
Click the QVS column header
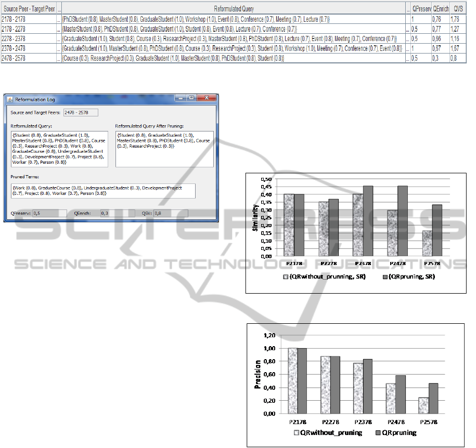(x=458, y=9)
